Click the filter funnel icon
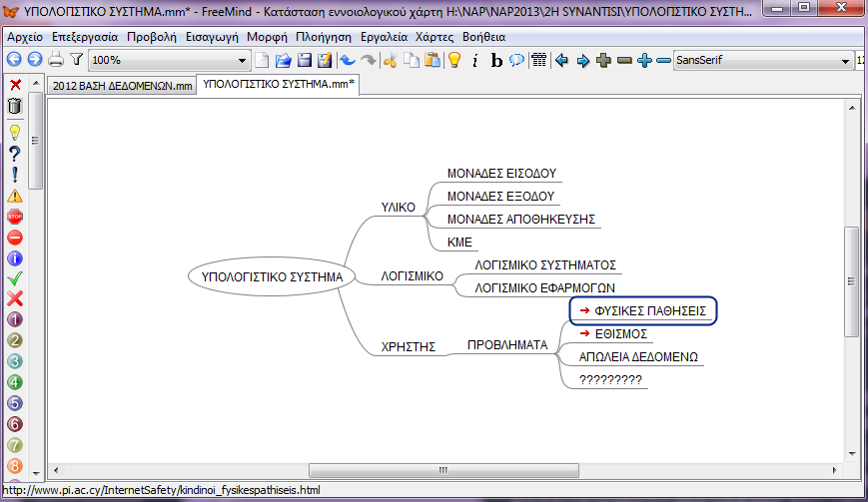 (76, 60)
